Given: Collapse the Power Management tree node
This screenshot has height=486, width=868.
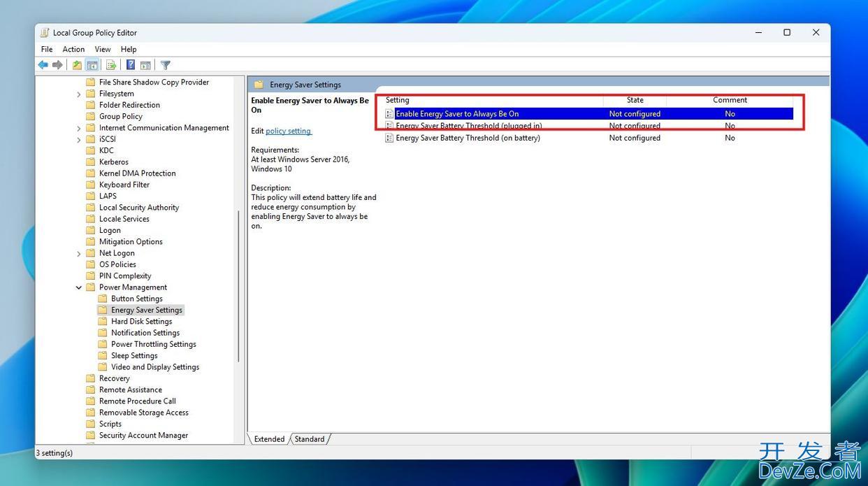Looking at the screenshot, I should [79, 287].
